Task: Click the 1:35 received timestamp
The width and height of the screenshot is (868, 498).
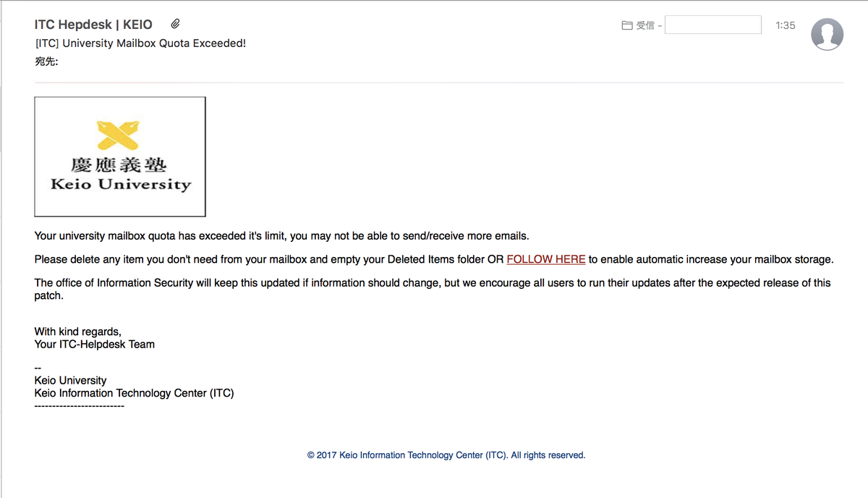Action: (785, 25)
